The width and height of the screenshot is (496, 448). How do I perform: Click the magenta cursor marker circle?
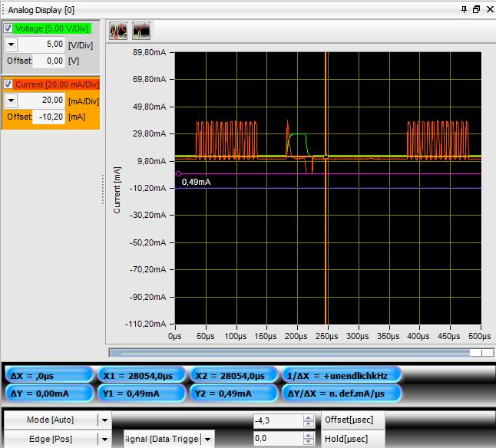pos(178,174)
